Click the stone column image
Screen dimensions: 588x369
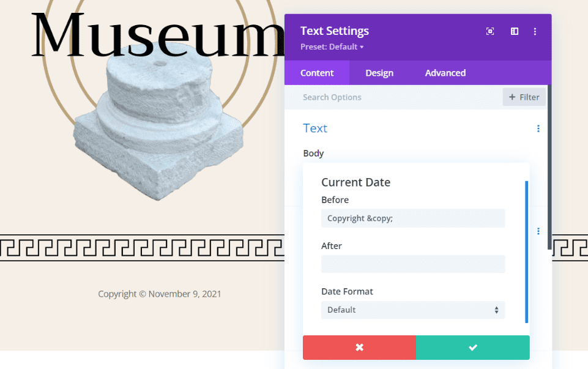pyautogui.click(x=153, y=129)
